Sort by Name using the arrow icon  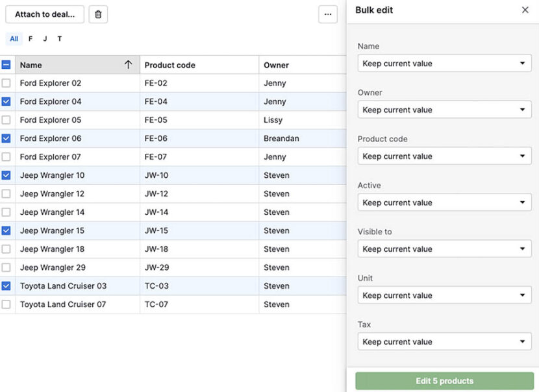pyautogui.click(x=129, y=65)
